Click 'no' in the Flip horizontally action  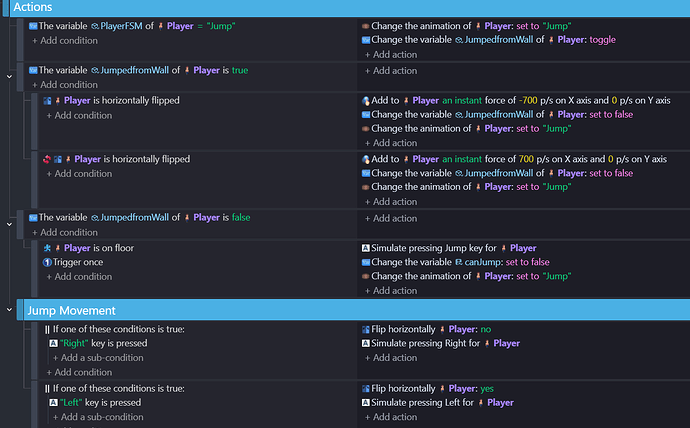(486, 329)
